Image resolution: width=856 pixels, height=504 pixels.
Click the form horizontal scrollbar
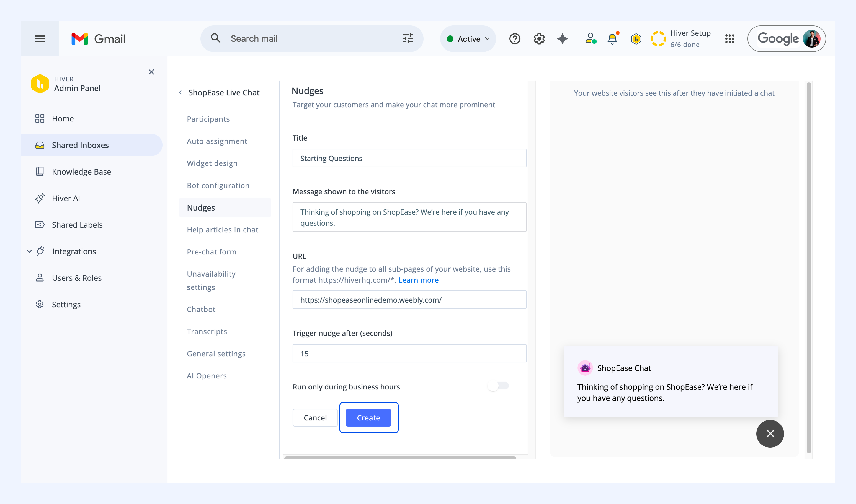400,458
